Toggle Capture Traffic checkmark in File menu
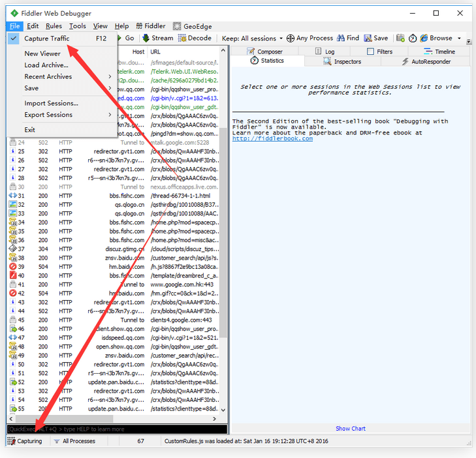The width and height of the screenshot is (476, 458). tap(14, 38)
